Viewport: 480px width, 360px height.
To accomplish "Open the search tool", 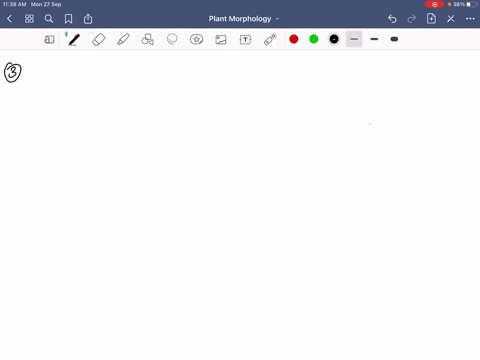I will (49, 19).
